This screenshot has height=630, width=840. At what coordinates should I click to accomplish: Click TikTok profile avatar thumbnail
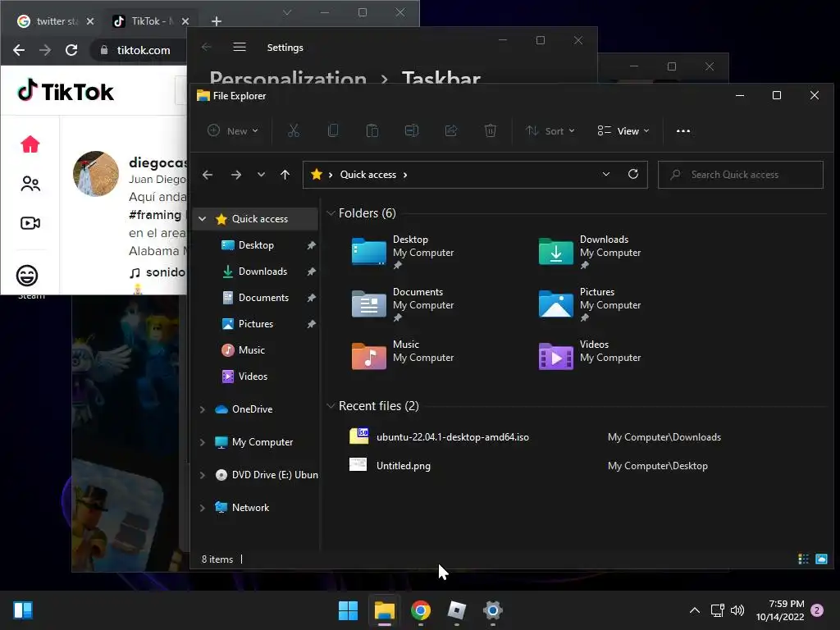(x=96, y=174)
